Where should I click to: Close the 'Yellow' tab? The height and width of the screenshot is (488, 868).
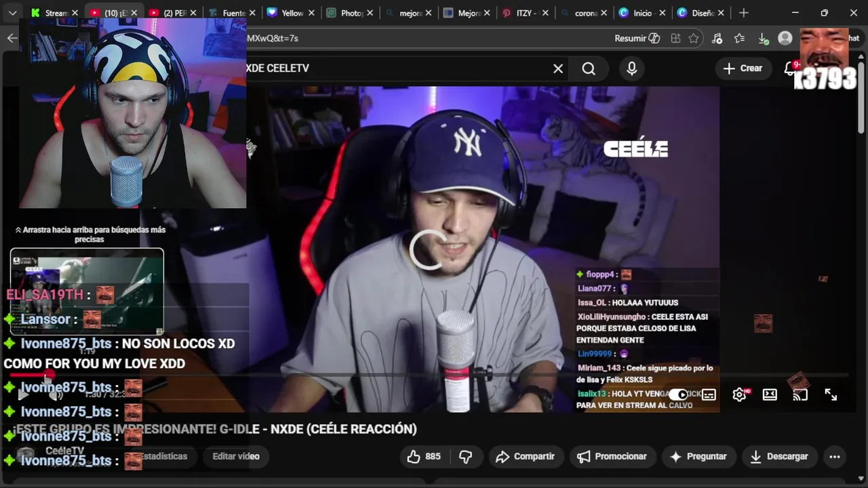point(311,13)
